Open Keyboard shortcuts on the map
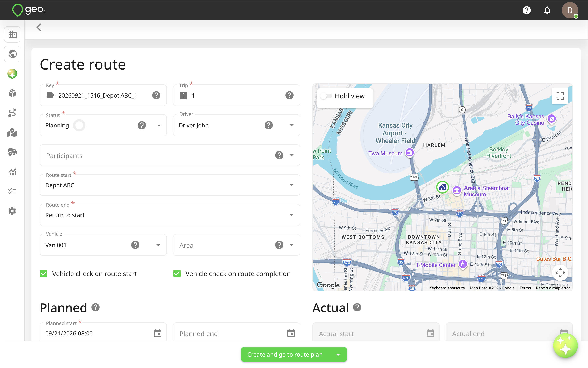Image resolution: width=588 pixels, height=368 pixels. (x=447, y=288)
